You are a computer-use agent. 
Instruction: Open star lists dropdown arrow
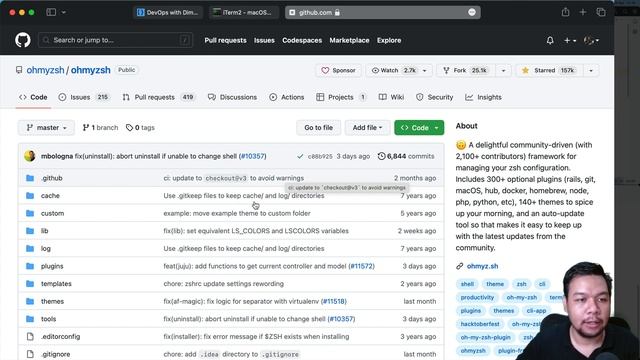591,70
